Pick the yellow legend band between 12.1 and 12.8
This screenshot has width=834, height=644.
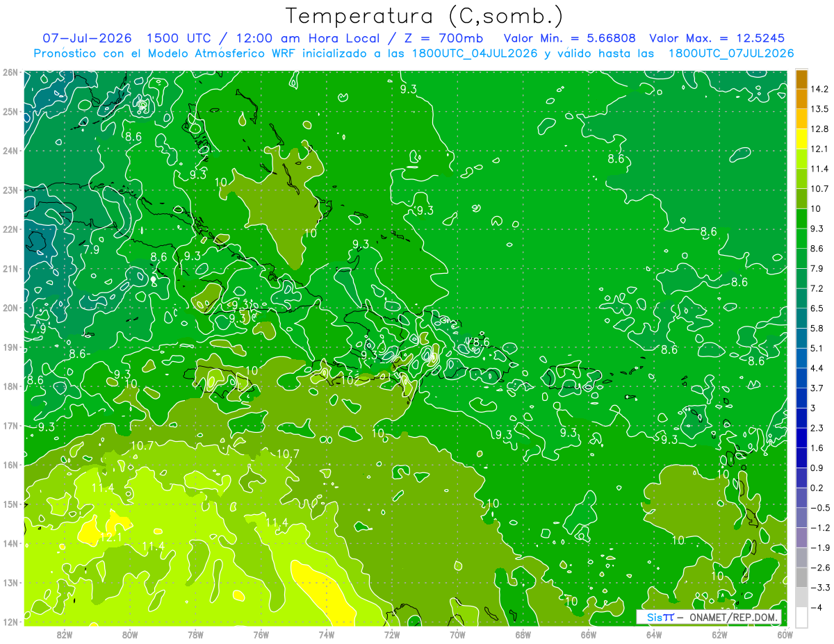(801, 139)
